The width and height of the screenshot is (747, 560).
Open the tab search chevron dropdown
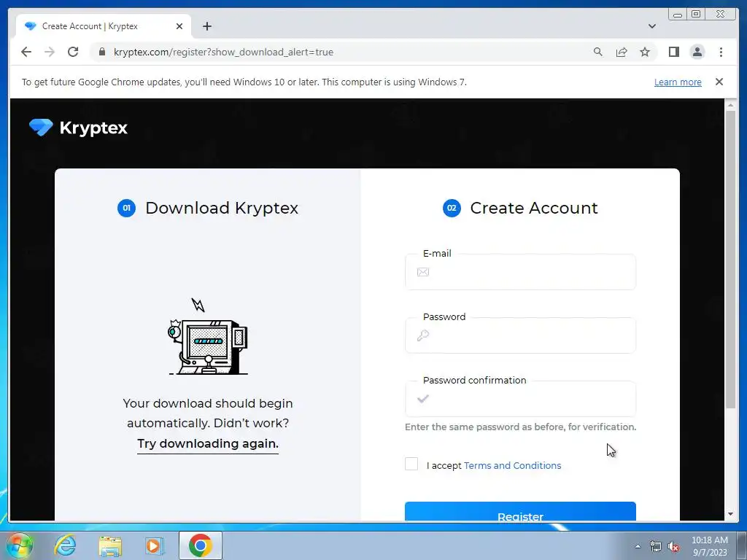(x=652, y=26)
